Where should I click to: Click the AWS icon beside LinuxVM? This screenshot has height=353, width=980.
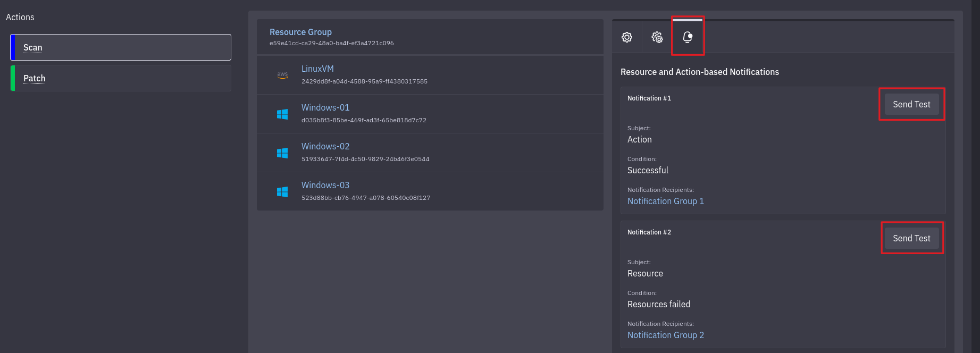click(282, 75)
